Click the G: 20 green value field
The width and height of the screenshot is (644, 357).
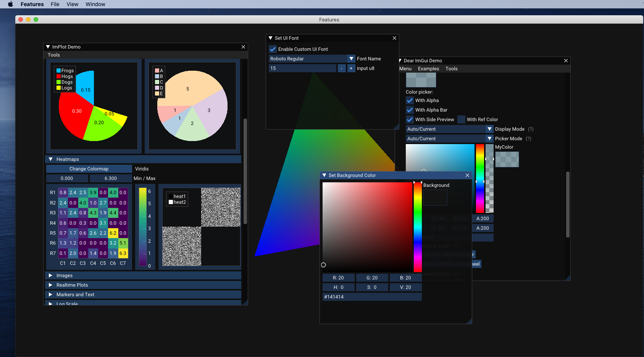[372, 278]
